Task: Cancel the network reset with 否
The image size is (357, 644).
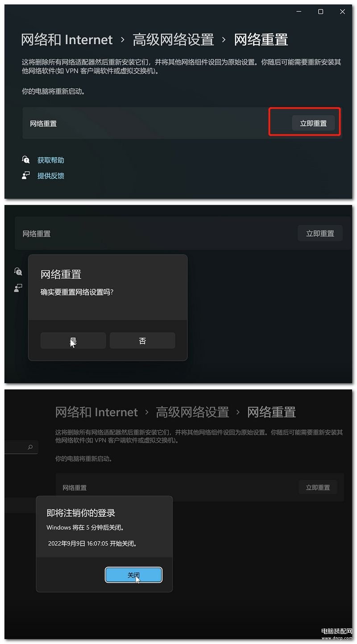Action: (x=142, y=341)
